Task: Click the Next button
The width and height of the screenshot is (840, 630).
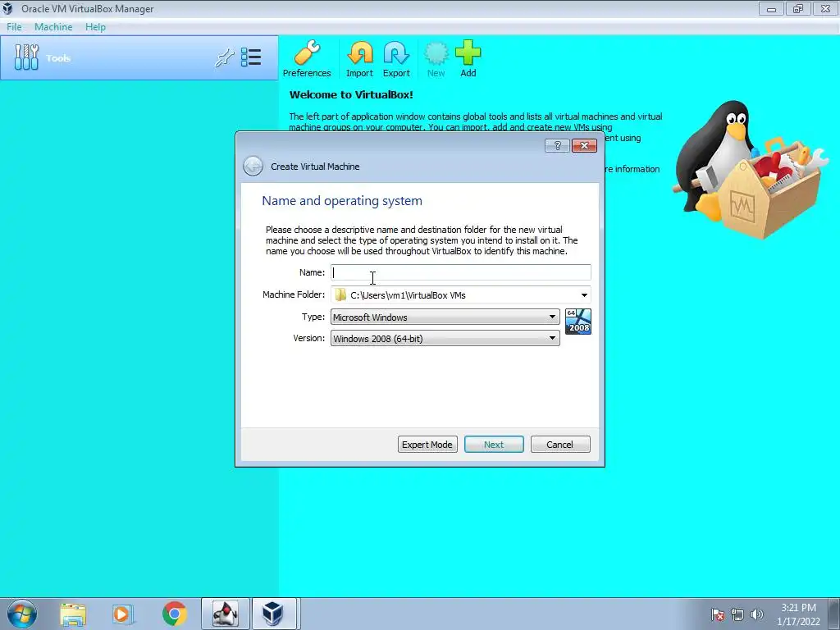Action: click(494, 444)
